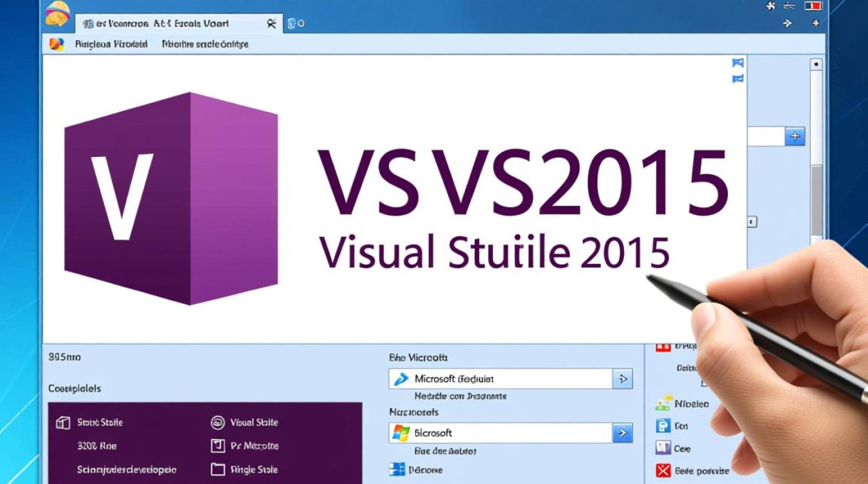The image size is (868, 484).
Task: Open the second menu bar item
Action: coord(205,44)
